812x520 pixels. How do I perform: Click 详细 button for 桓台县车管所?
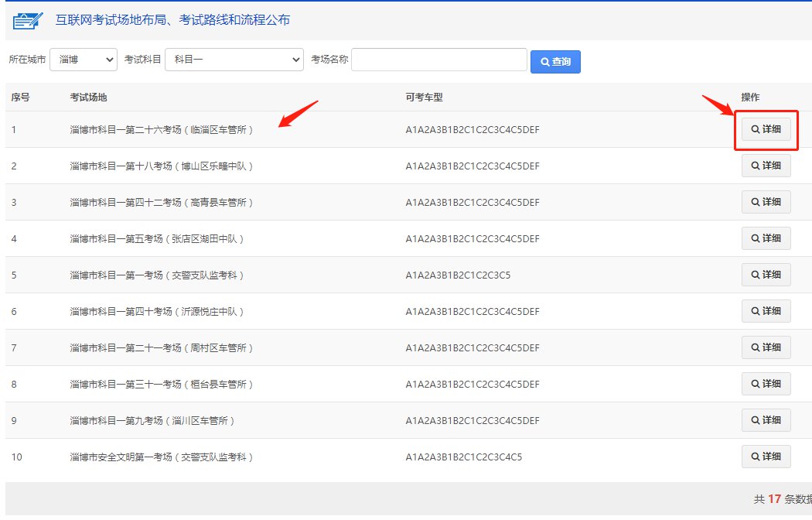766,384
